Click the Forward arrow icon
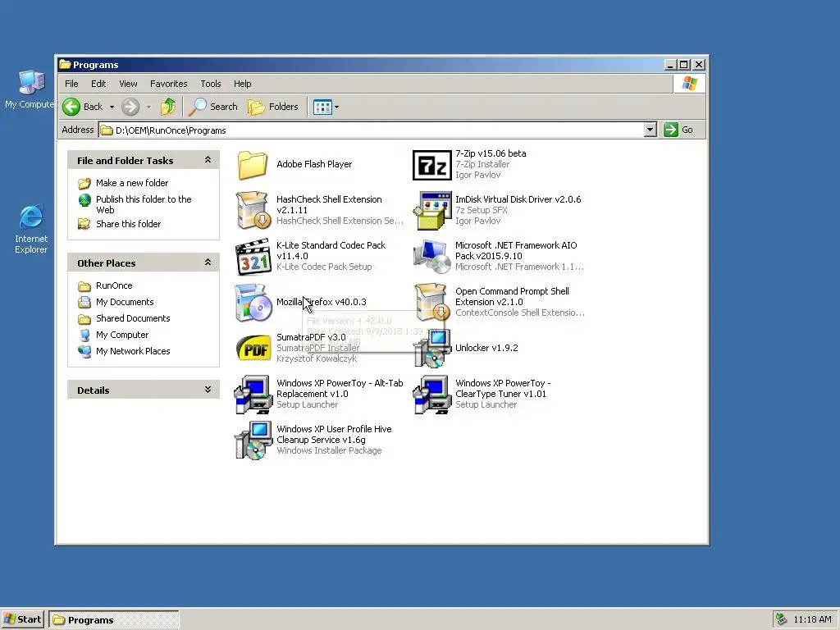 [130, 107]
